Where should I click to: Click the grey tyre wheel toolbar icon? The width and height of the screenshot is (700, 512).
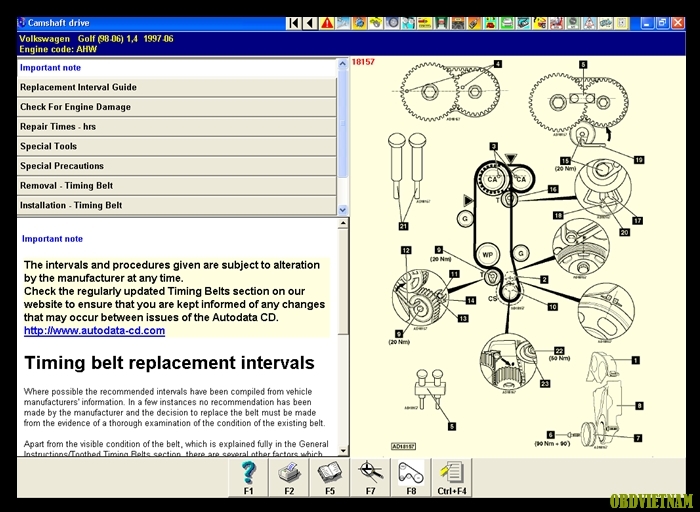[393, 23]
